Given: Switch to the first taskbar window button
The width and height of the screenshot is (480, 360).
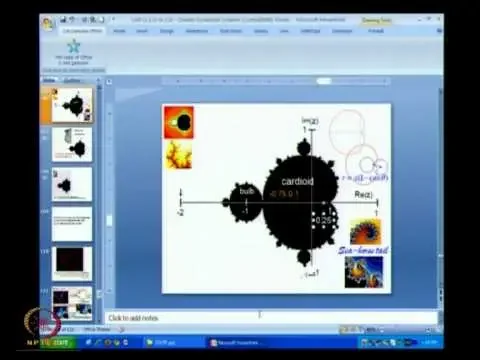Looking at the screenshot, I should pyautogui.click(x=173, y=343).
